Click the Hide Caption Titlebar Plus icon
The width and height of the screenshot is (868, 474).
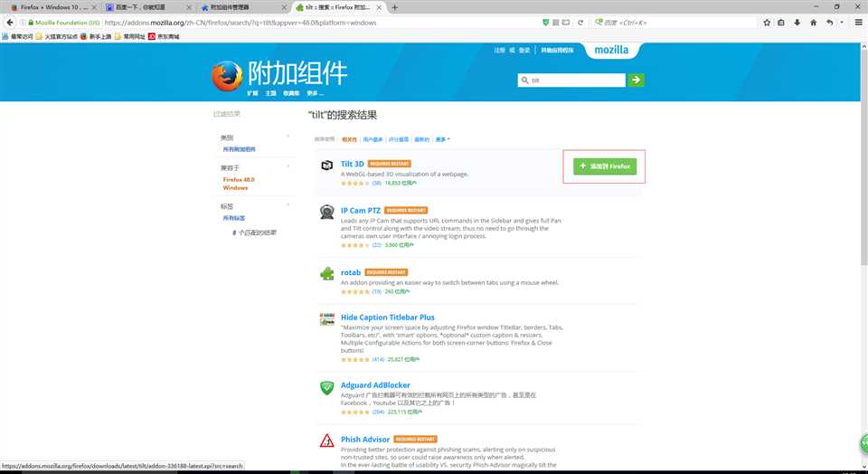326,319
